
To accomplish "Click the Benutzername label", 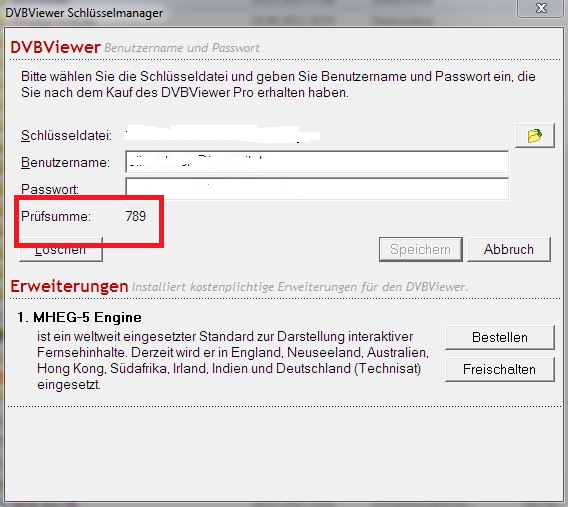I will click(66, 162).
